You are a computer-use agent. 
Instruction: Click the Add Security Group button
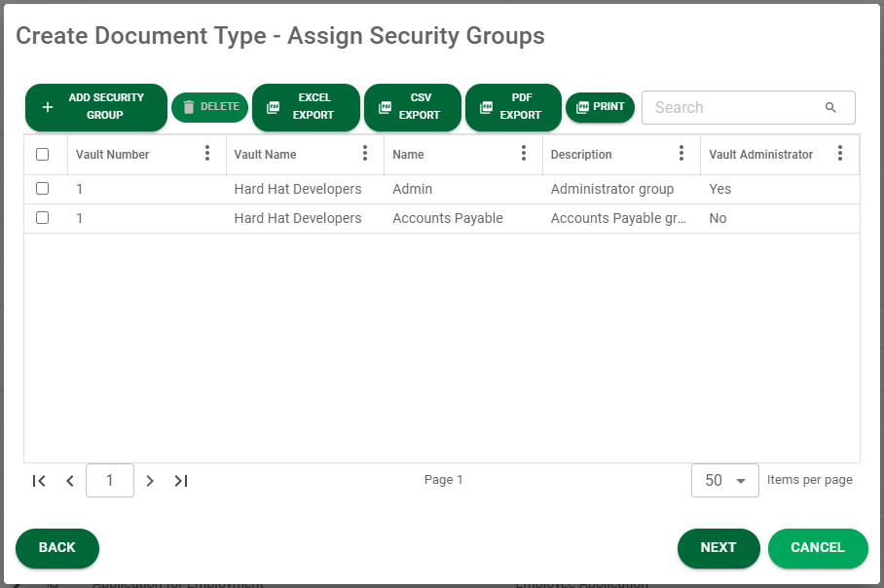(x=95, y=107)
